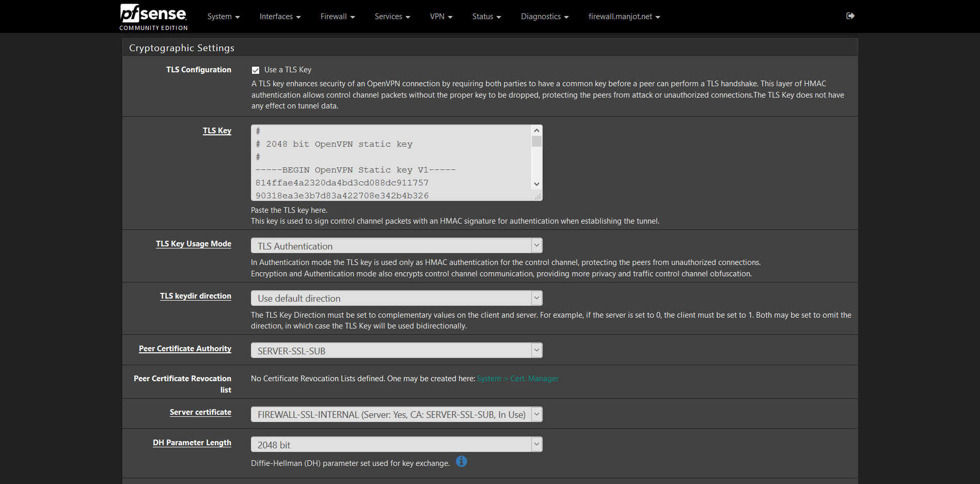This screenshot has height=484, width=980.
Task: Click the 'Paste the TLS key here.' text
Action: (x=289, y=210)
